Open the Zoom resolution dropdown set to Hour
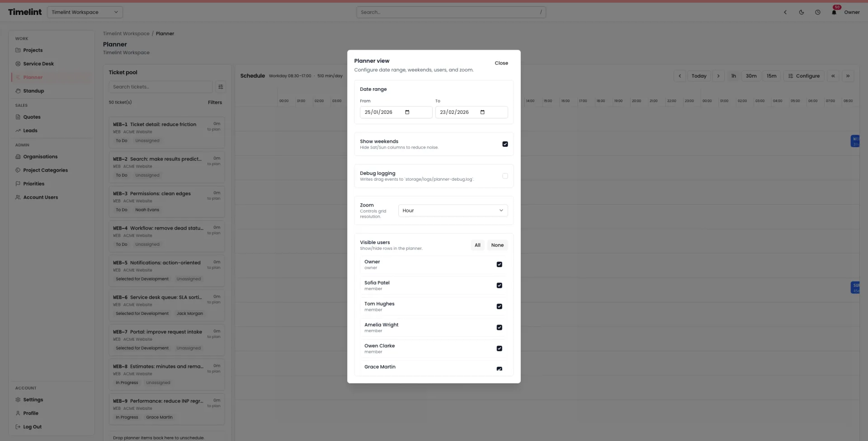The width and height of the screenshot is (868, 441). click(x=453, y=210)
